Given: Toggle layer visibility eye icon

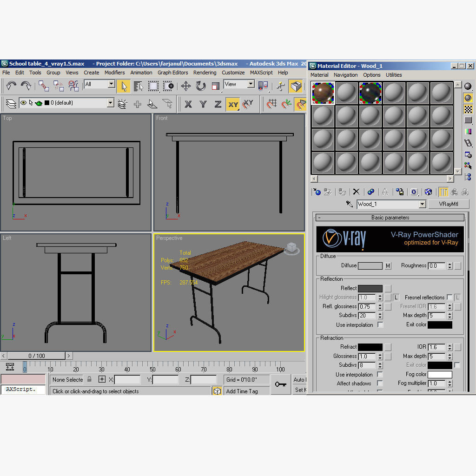Looking at the screenshot, I should [x=23, y=103].
